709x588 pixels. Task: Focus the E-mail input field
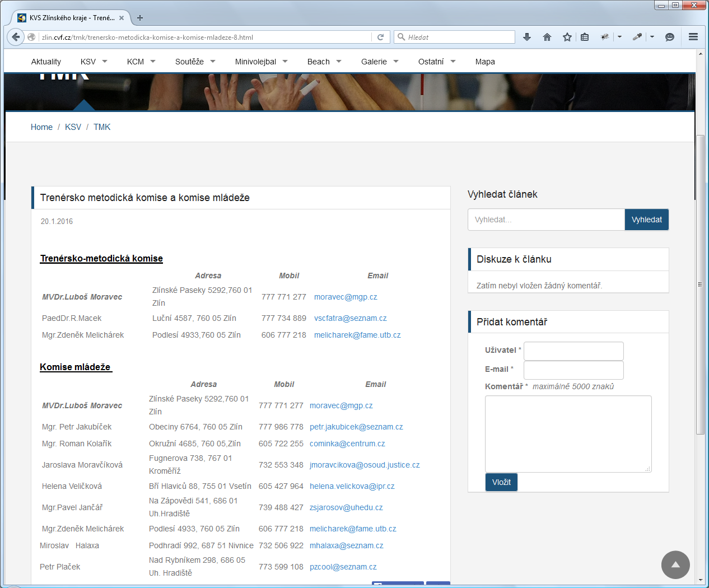(573, 370)
